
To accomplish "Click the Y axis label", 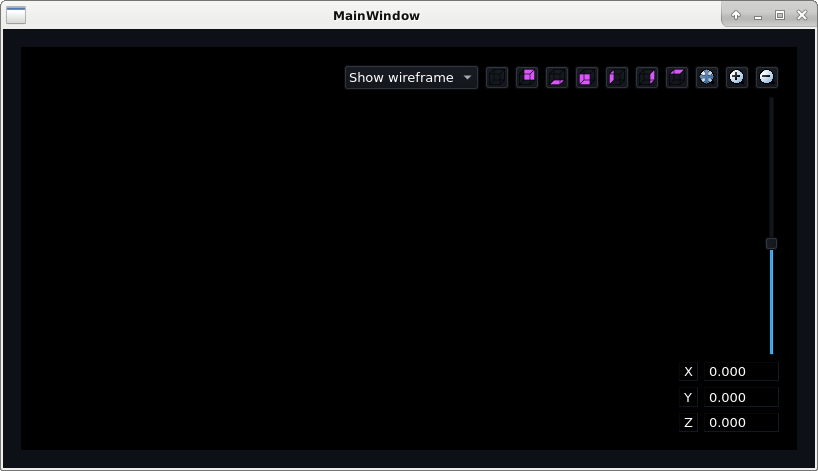I will [x=688, y=397].
